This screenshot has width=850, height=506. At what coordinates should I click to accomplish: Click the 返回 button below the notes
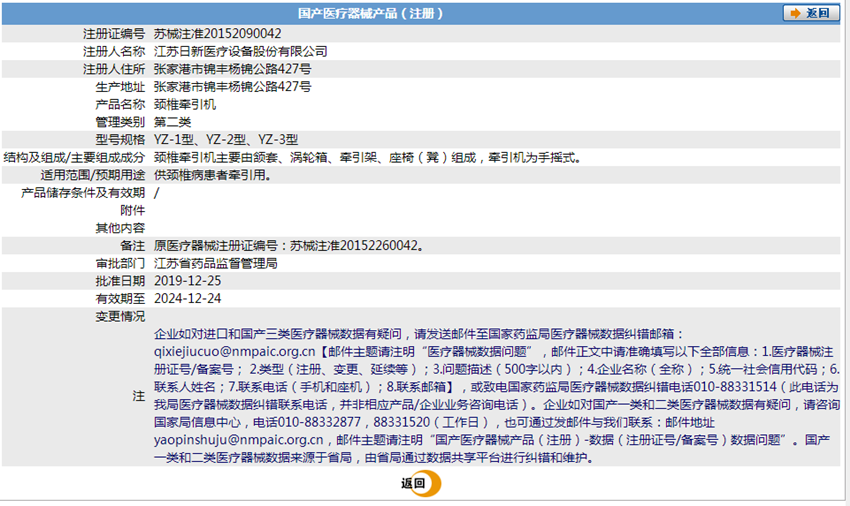420,483
